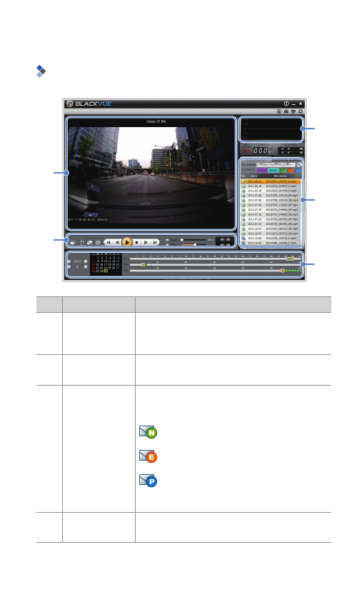Screen dimensions: 364x607
Task: Adjust the volume slider
Action: click(195, 245)
